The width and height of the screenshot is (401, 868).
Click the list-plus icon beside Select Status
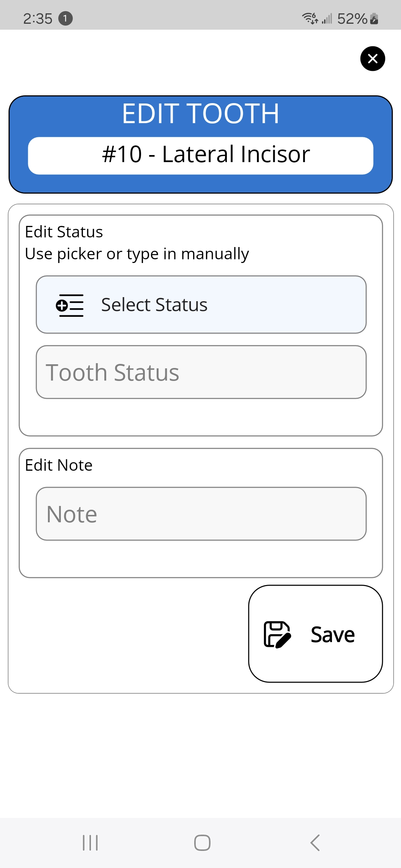click(x=70, y=305)
